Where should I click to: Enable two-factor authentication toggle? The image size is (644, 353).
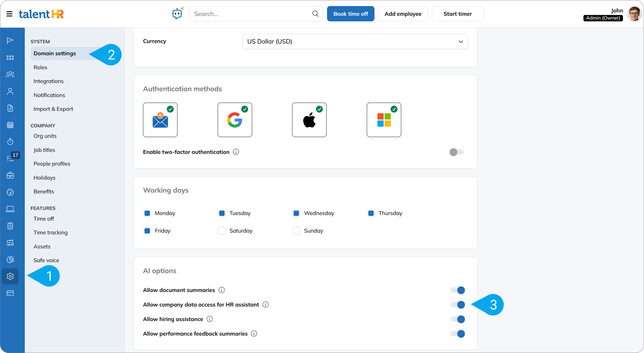(x=457, y=152)
